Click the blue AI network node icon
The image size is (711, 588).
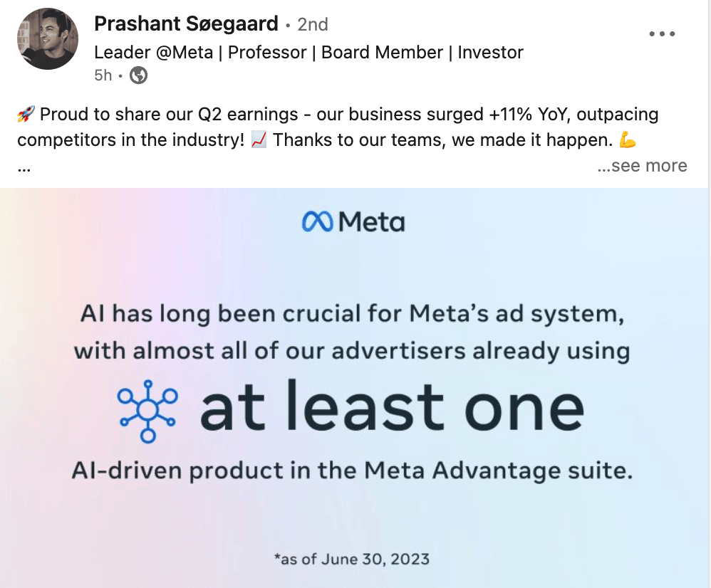coord(147,411)
